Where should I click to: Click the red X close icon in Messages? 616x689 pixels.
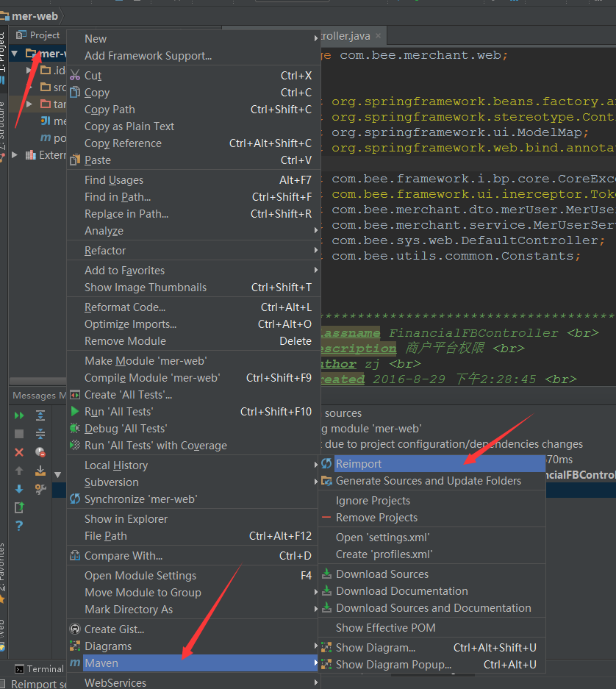[19, 452]
